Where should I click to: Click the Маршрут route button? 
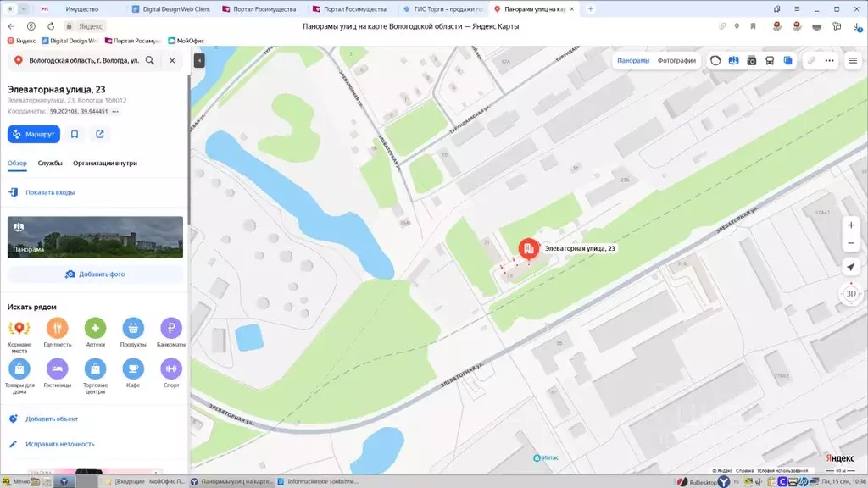point(33,134)
